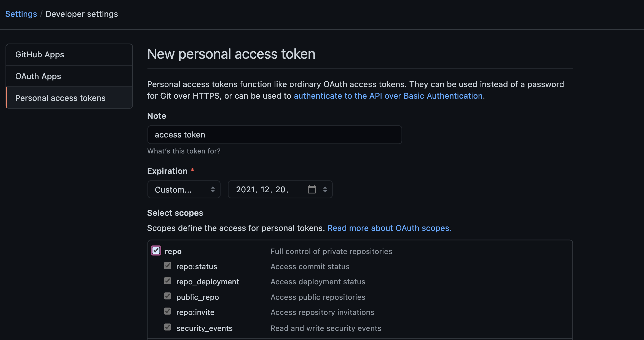Toggle the repo:invite checkbox
644x340 pixels.
(x=168, y=311)
